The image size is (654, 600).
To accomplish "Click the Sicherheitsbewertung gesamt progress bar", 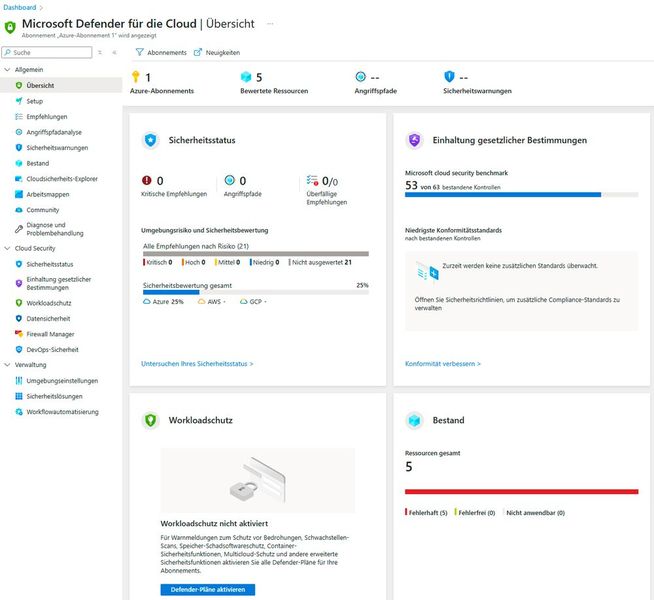I will (256, 292).
